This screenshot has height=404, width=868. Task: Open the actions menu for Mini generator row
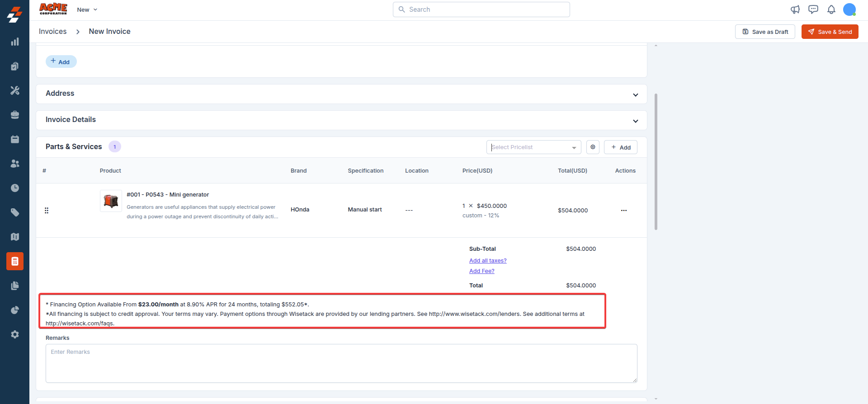624,211
